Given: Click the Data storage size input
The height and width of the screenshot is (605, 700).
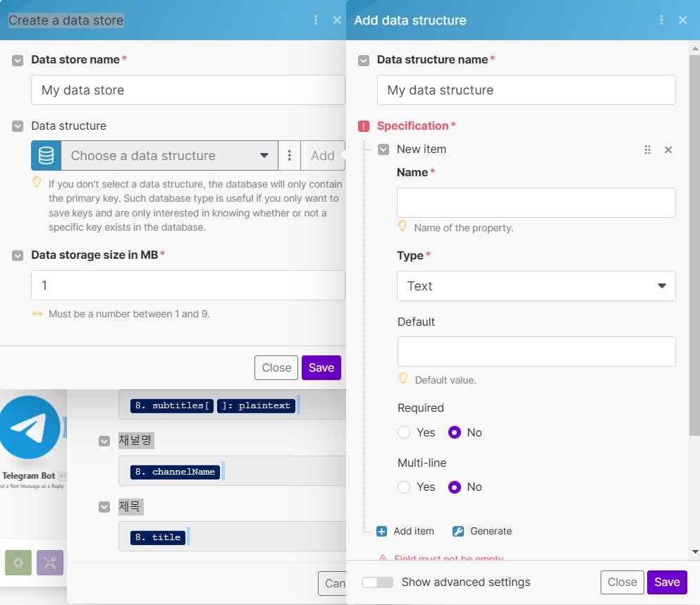Looking at the screenshot, I should (188, 285).
